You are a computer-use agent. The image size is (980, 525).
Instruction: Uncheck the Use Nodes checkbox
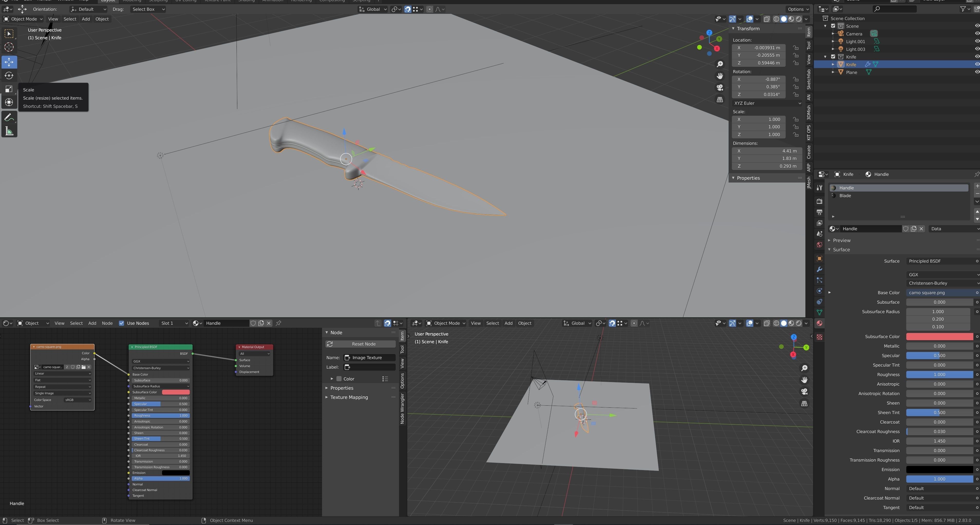click(x=121, y=323)
